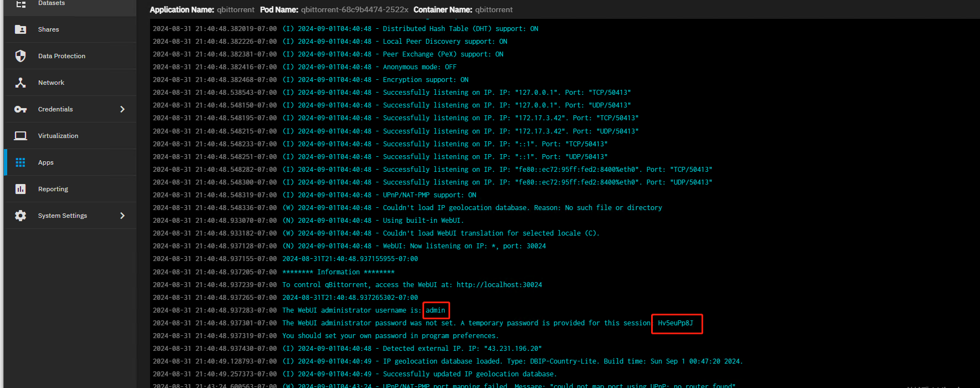Click the set your own password line
The height and width of the screenshot is (388, 980).
pos(326,336)
